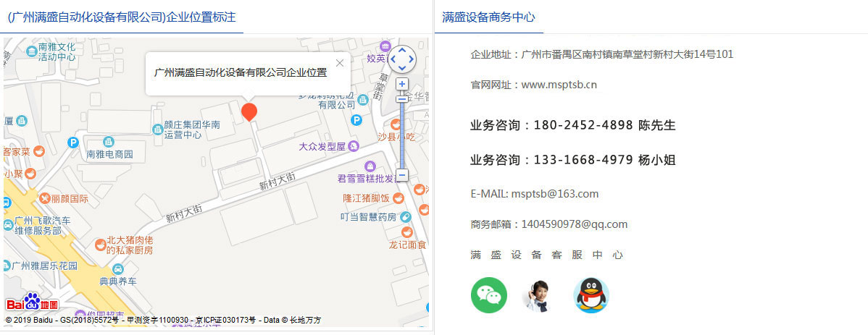Click the red location marker pin
The width and height of the screenshot is (868, 335).
pos(249,111)
